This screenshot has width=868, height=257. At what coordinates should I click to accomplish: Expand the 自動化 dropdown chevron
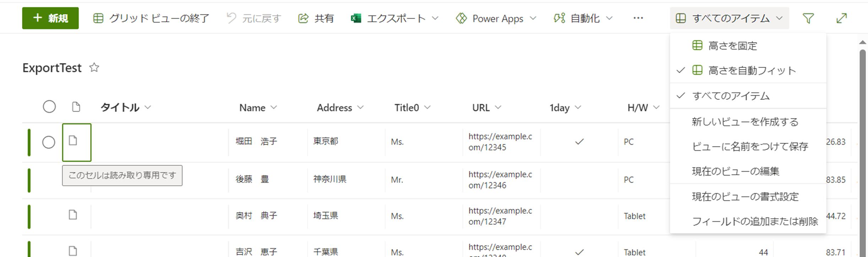609,18
